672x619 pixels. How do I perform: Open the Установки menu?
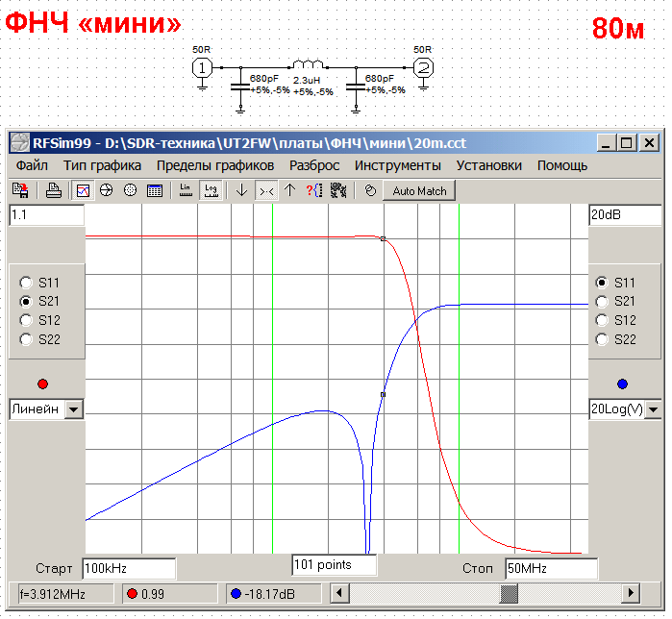click(489, 165)
